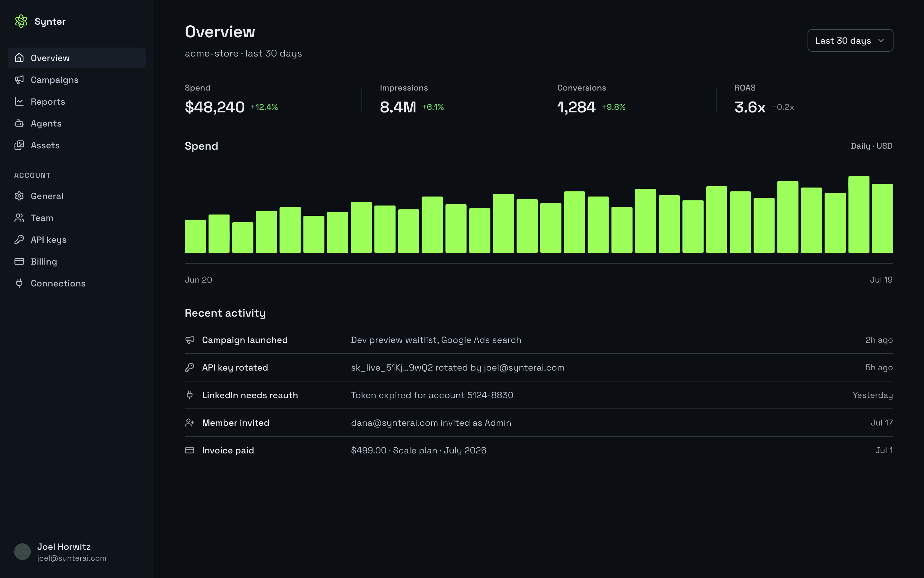Click the Agents robot icon

[x=19, y=123]
